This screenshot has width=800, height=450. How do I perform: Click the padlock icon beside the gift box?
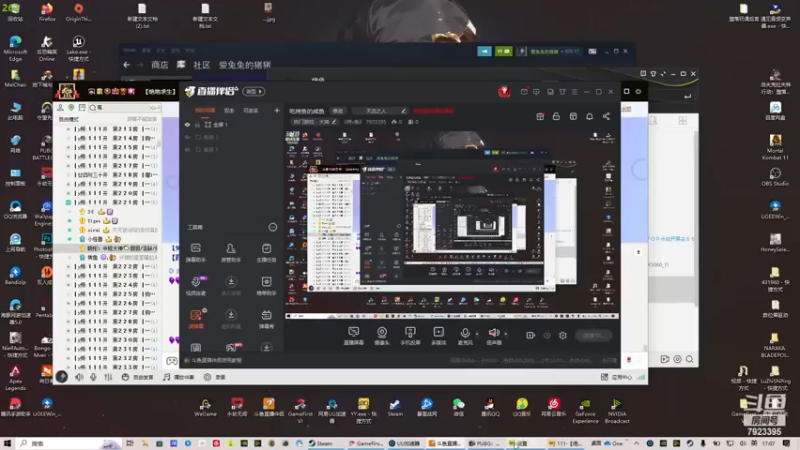point(556,116)
